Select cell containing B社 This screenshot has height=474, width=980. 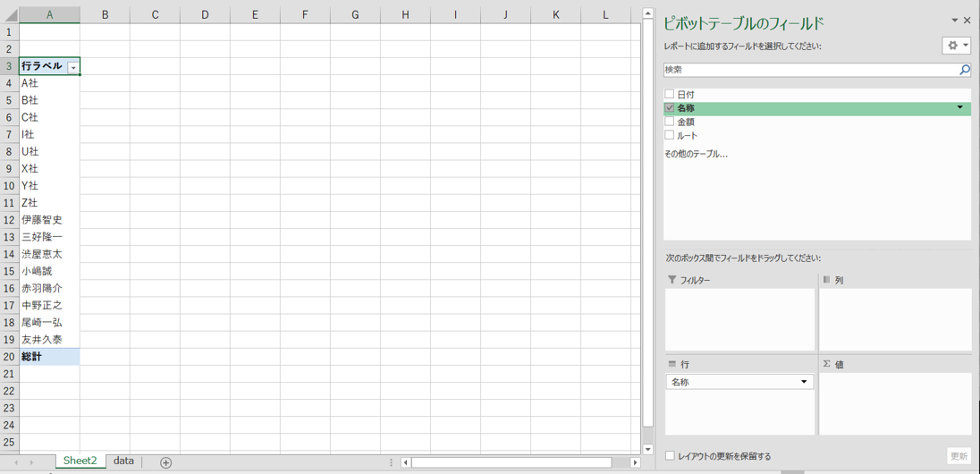(49, 100)
